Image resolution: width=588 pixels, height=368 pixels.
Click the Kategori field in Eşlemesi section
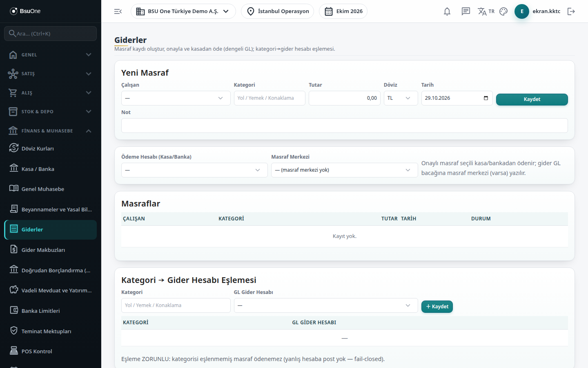coord(176,305)
